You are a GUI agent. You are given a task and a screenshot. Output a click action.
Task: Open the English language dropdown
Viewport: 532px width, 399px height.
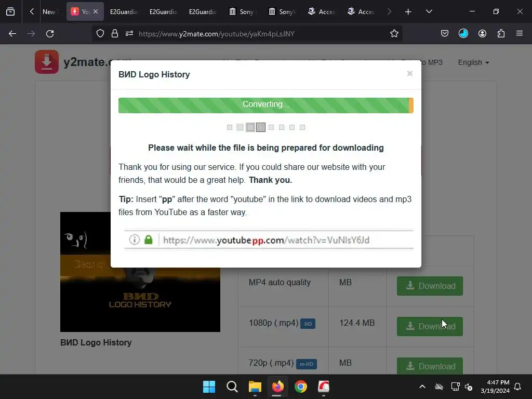473,62
